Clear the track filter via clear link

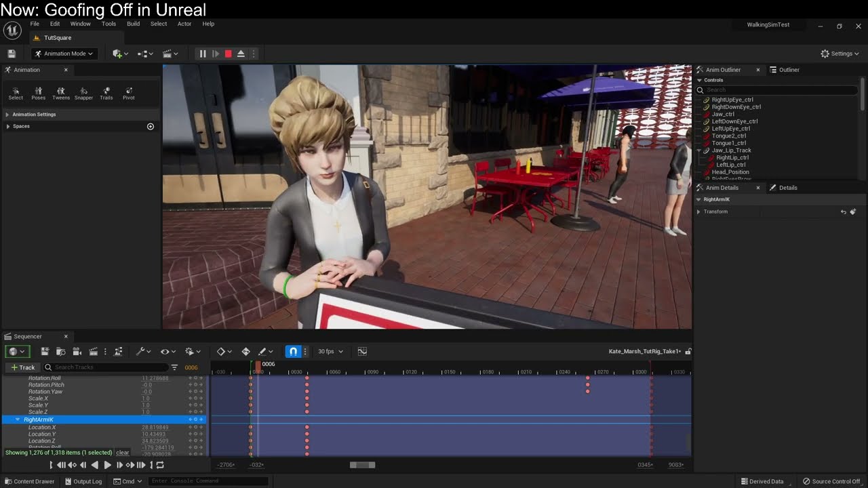122,453
